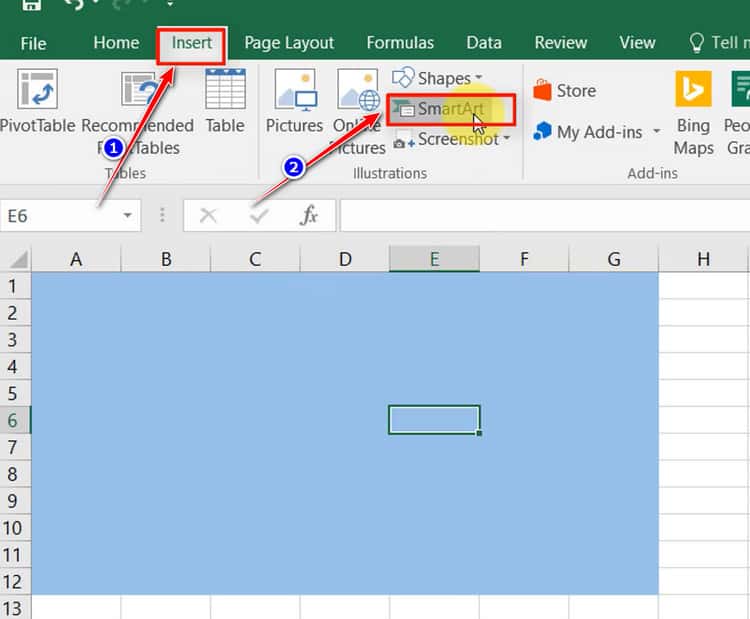
Task: Select the Insert ribbon tab
Action: [x=192, y=44]
